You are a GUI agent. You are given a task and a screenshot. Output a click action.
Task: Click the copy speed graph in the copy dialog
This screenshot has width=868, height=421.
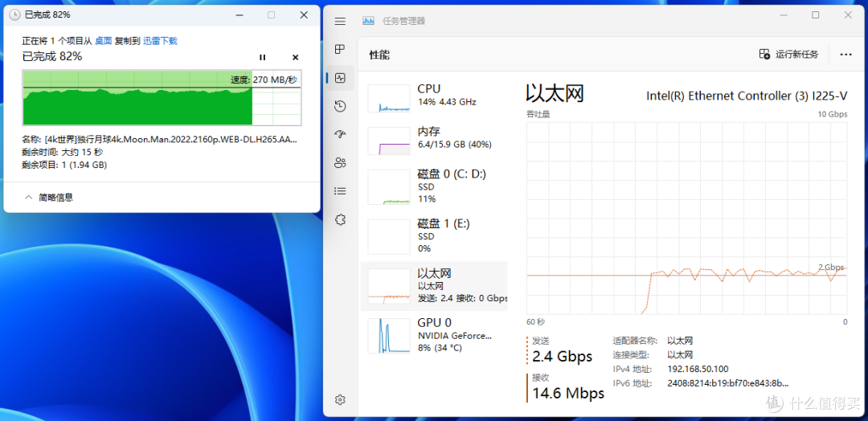pos(162,97)
